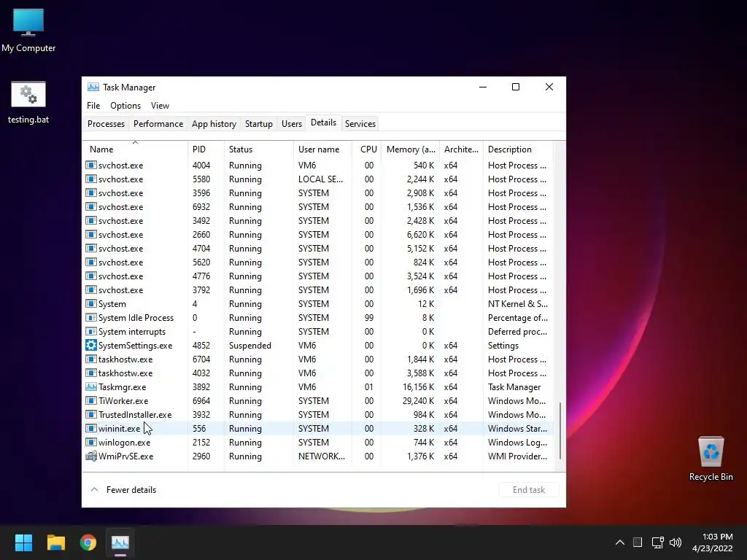Select the My Computer desktop icon
This screenshot has height=560, width=747.
click(x=28, y=31)
